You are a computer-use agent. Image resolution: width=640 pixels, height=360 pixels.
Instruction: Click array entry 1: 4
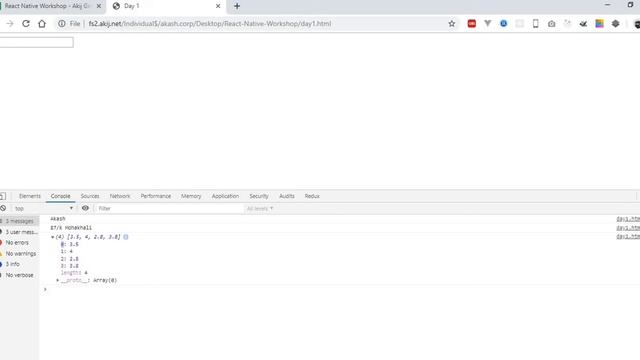(67, 251)
